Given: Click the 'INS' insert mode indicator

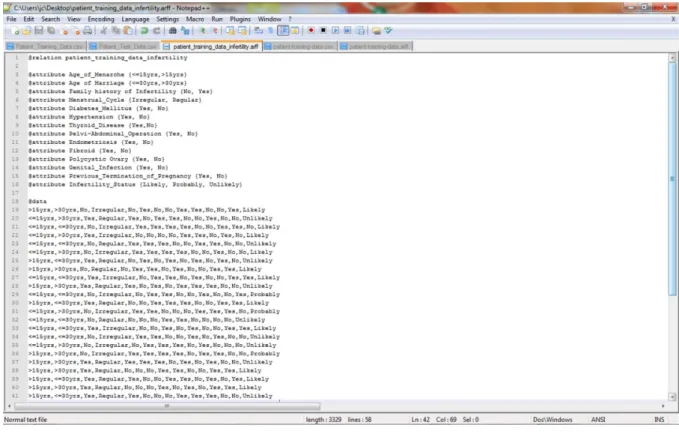Looking at the screenshot, I should [x=659, y=420].
